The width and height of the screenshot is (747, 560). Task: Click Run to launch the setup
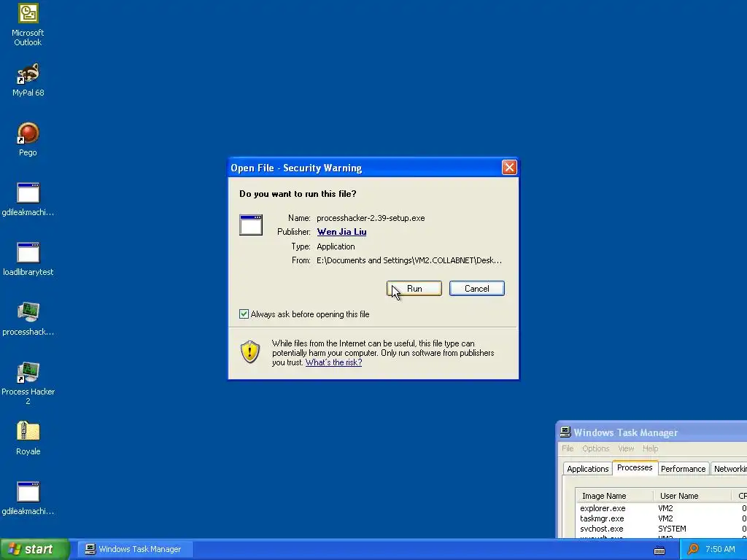(x=414, y=289)
